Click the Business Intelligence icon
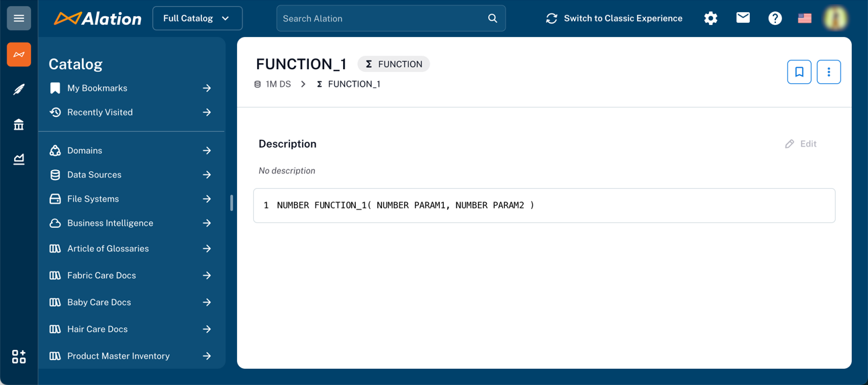 pos(55,223)
